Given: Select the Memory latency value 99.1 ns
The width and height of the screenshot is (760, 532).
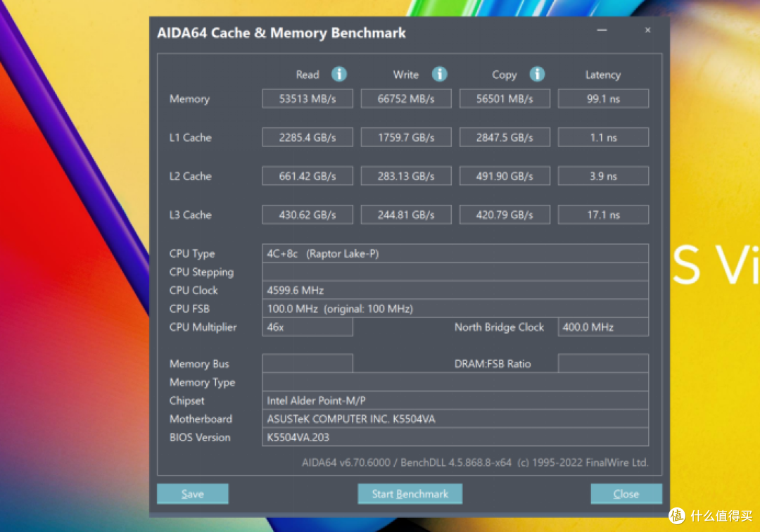Looking at the screenshot, I should click(x=604, y=99).
